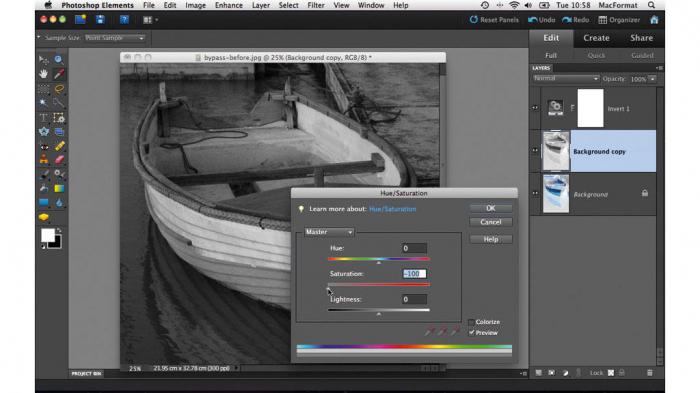Select the Rectangular Marquee tool
Viewport: 700px width, 393px height.
pyautogui.click(x=43, y=89)
